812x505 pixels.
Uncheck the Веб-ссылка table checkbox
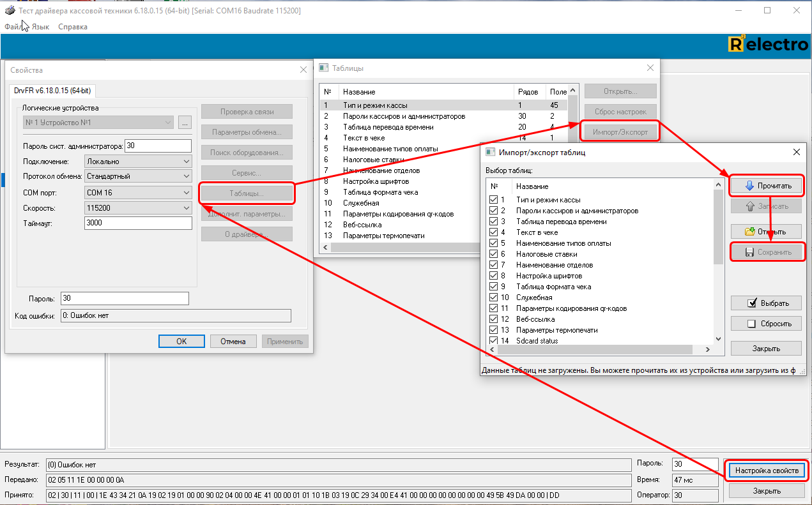pyautogui.click(x=493, y=319)
